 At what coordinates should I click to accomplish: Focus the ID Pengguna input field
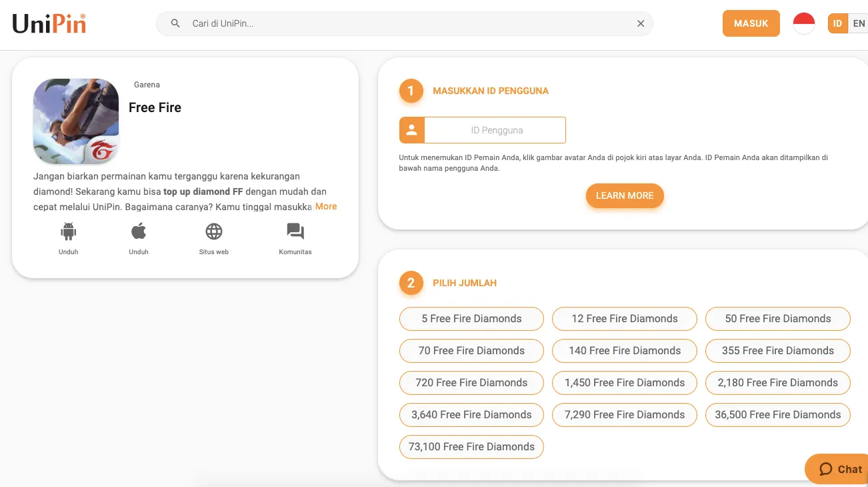coord(495,130)
